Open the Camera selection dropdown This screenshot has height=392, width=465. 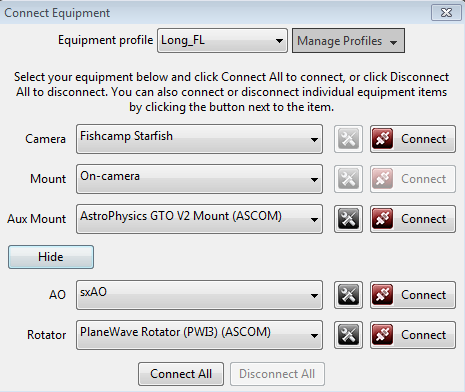pyautogui.click(x=199, y=139)
